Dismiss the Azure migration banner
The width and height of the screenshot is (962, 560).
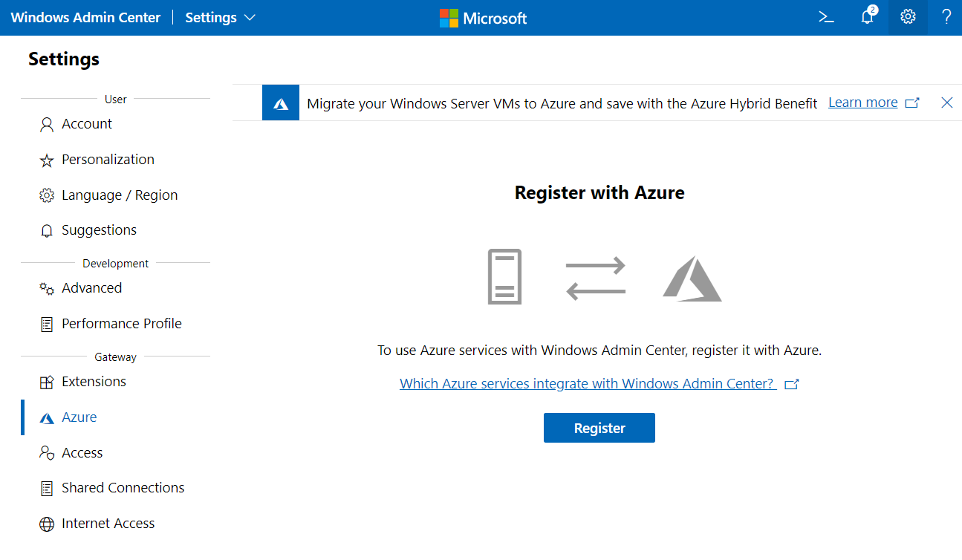946,103
